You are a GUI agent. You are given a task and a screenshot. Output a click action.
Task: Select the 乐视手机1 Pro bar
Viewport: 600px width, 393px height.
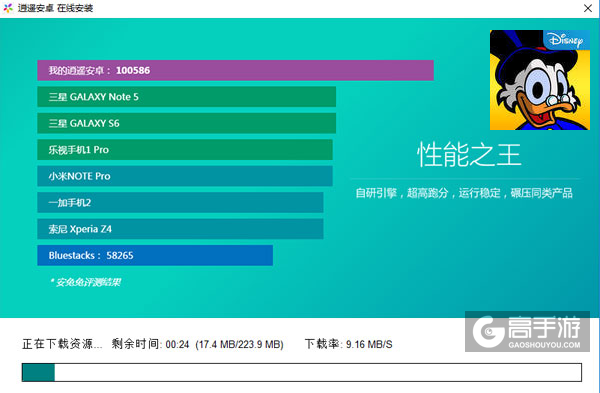tap(185, 149)
